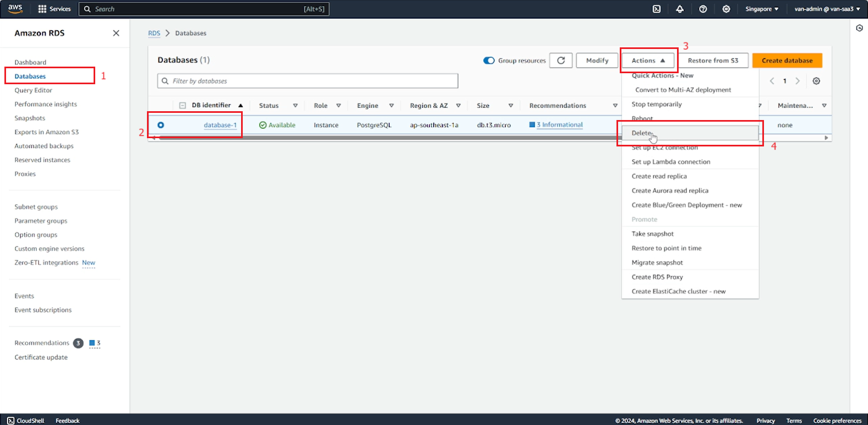Click the Available status check icon

pyautogui.click(x=263, y=125)
